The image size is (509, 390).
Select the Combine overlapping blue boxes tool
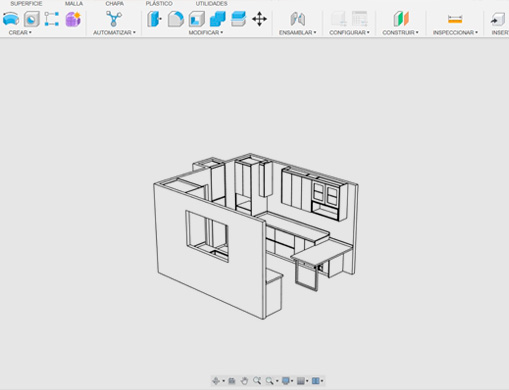[x=218, y=19]
